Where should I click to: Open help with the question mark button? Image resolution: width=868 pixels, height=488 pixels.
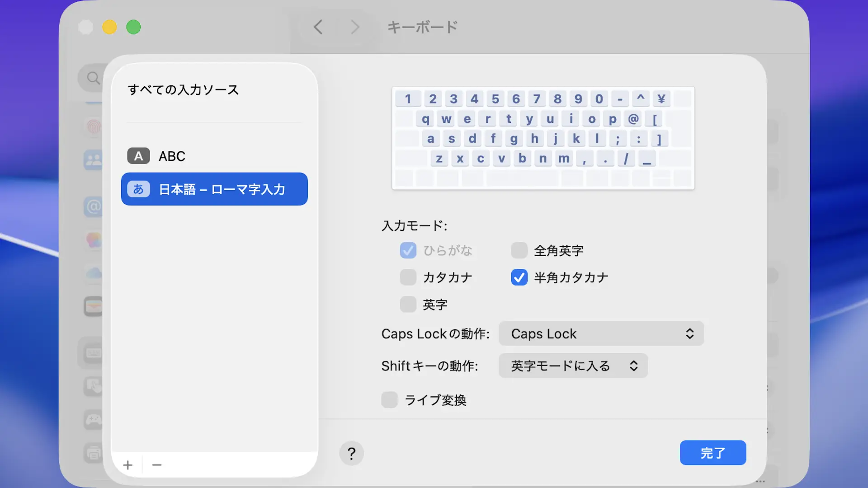point(351,453)
